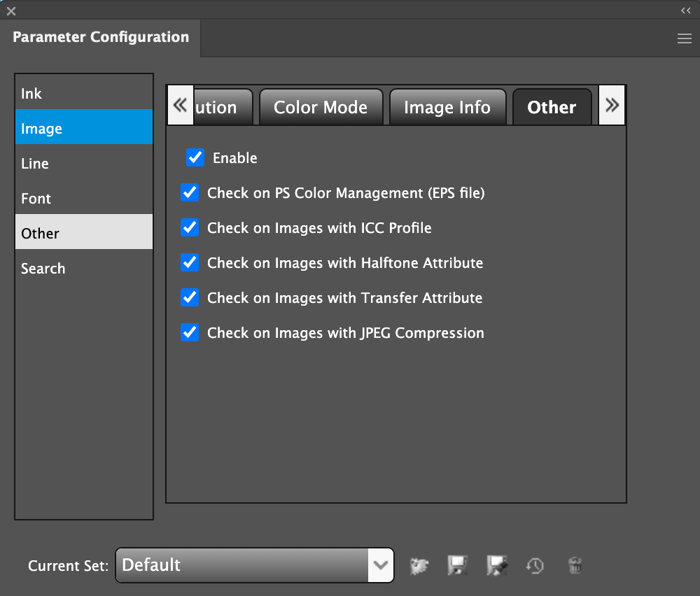The image size is (700, 596).
Task: Click the save-as floppy with pen icon
Action: click(x=496, y=565)
